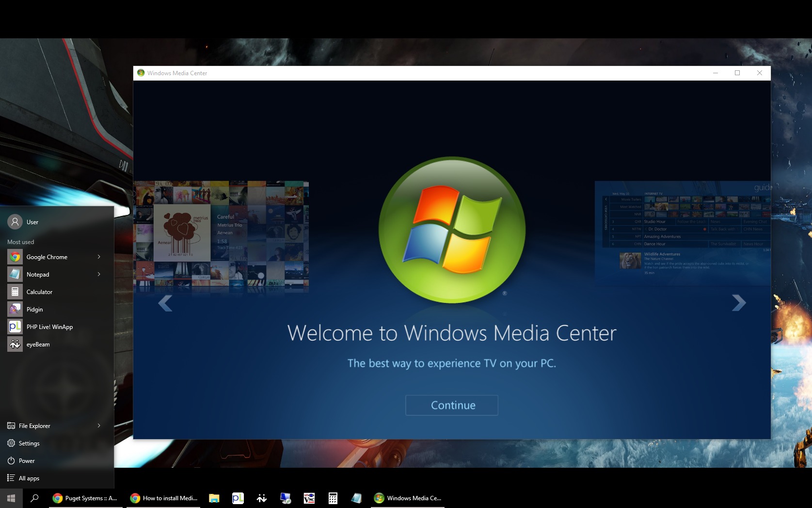Show All apps in the Start menu

coord(29,478)
